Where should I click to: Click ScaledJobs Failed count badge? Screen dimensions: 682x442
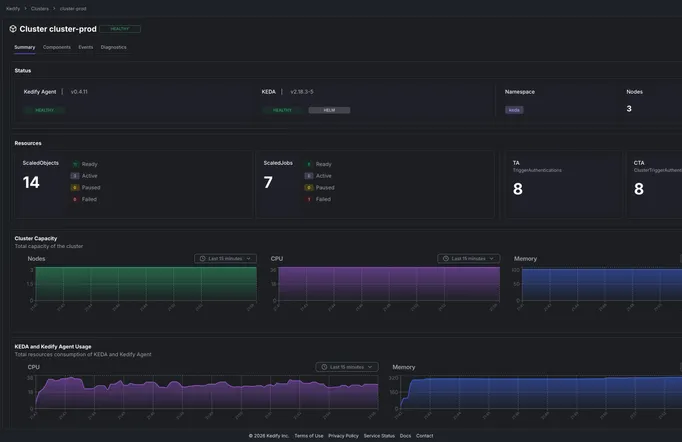click(x=309, y=199)
